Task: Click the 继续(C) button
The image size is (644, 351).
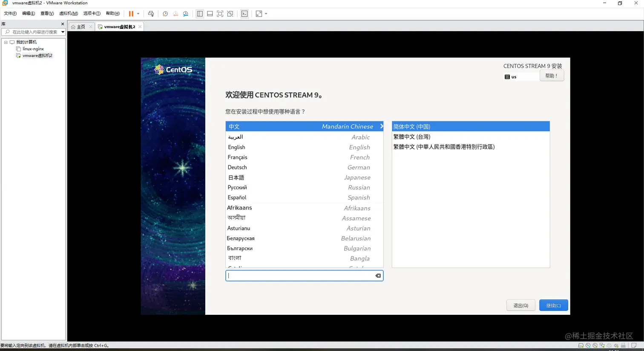Action: click(553, 305)
